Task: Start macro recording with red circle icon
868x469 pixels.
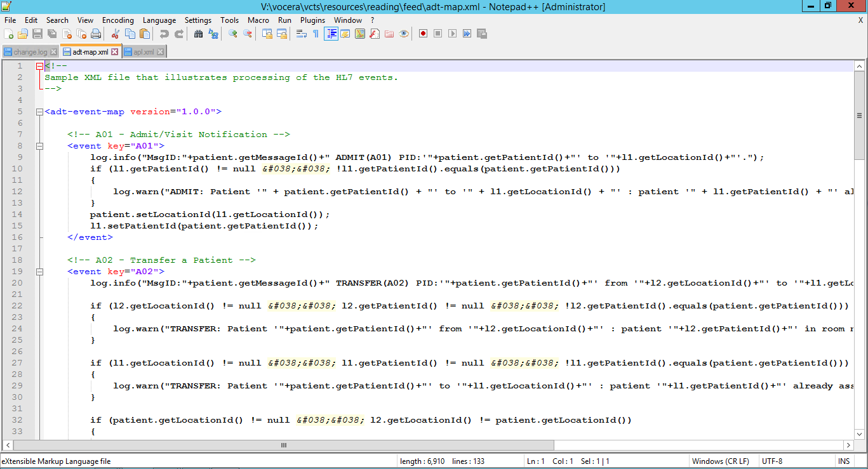Action: pos(423,34)
